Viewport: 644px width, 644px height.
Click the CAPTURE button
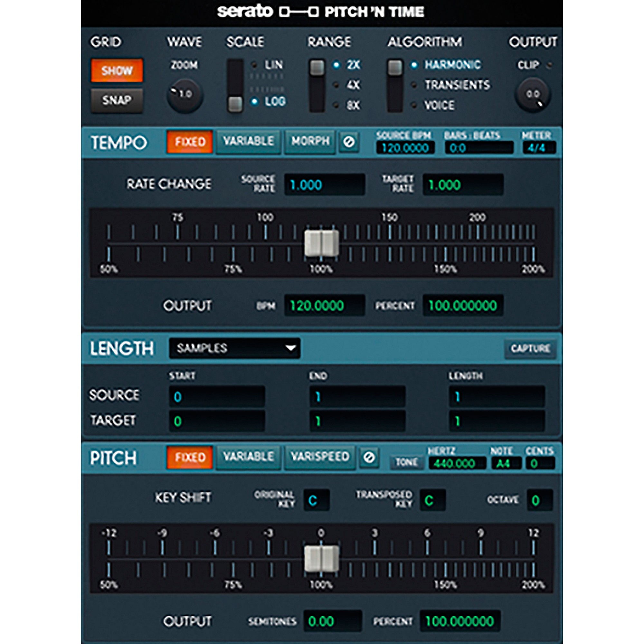click(x=530, y=349)
